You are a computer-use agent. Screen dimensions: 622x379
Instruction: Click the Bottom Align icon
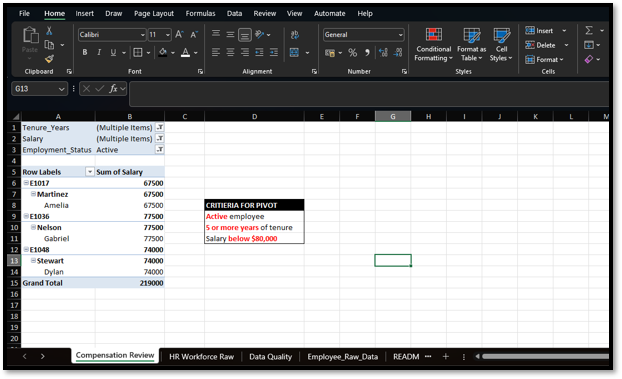[x=245, y=35]
